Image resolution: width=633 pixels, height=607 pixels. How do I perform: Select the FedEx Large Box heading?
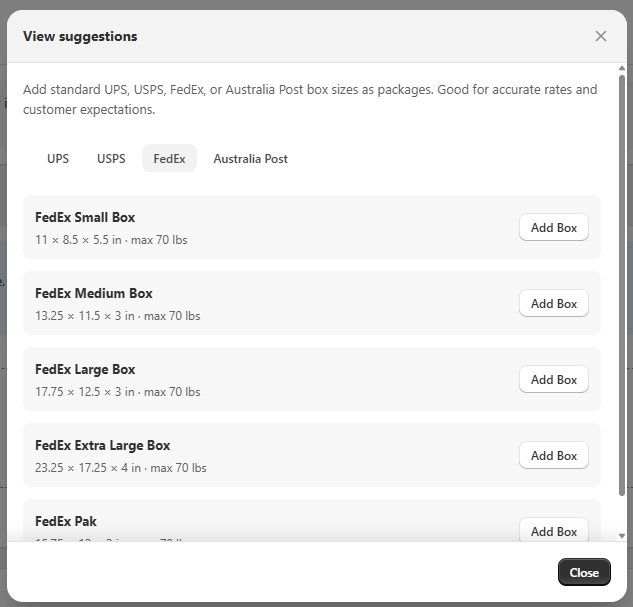(85, 370)
